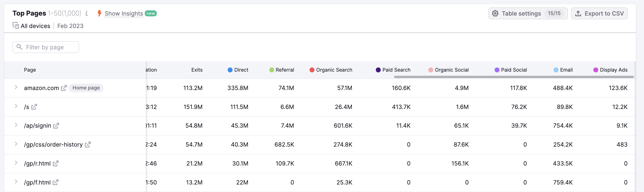Click the Feb 2023 date label
Viewport: 644px width, 192px height.
[x=70, y=26]
